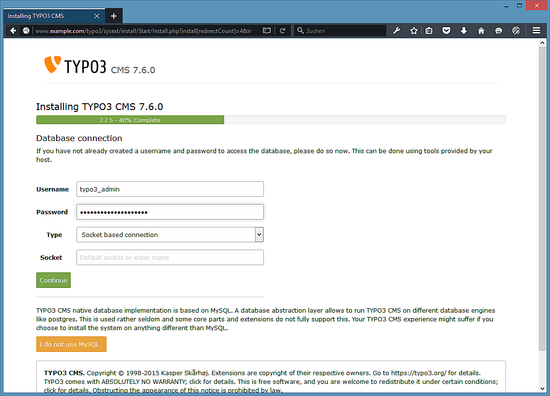The height and width of the screenshot is (396, 550).
Task: Click the I do not use MySQL button
Action: coord(71,344)
